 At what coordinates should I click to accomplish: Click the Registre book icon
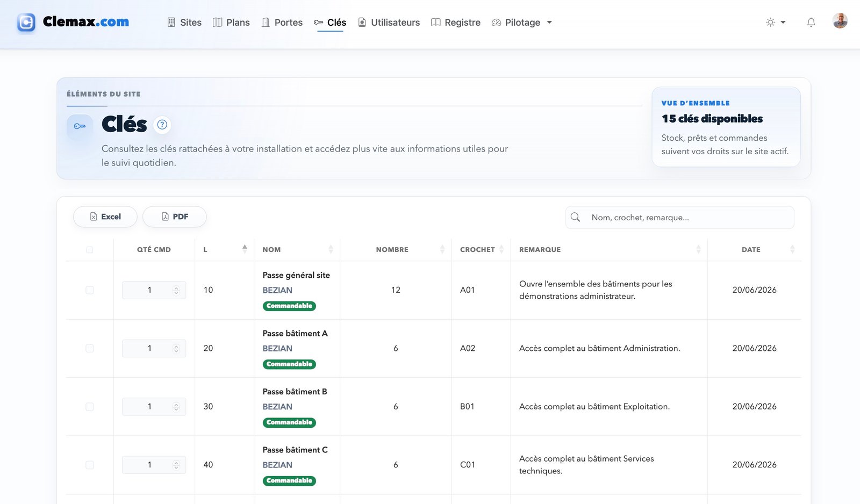(x=436, y=23)
